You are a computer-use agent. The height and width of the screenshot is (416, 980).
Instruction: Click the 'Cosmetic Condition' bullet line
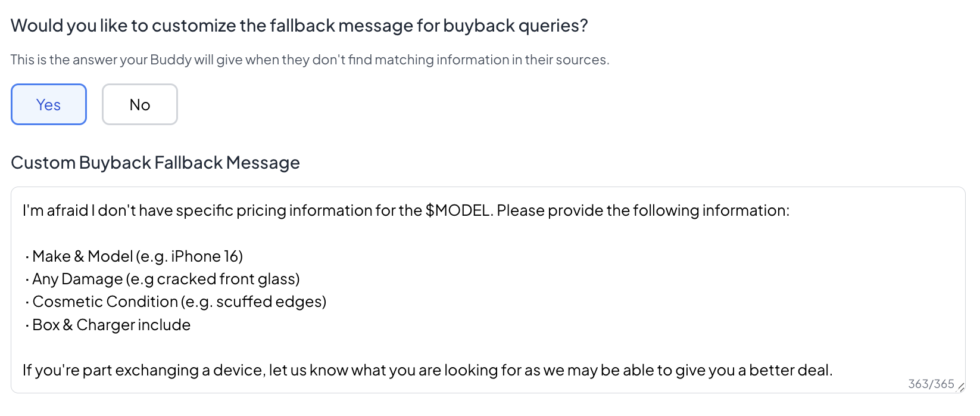[176, 302]
